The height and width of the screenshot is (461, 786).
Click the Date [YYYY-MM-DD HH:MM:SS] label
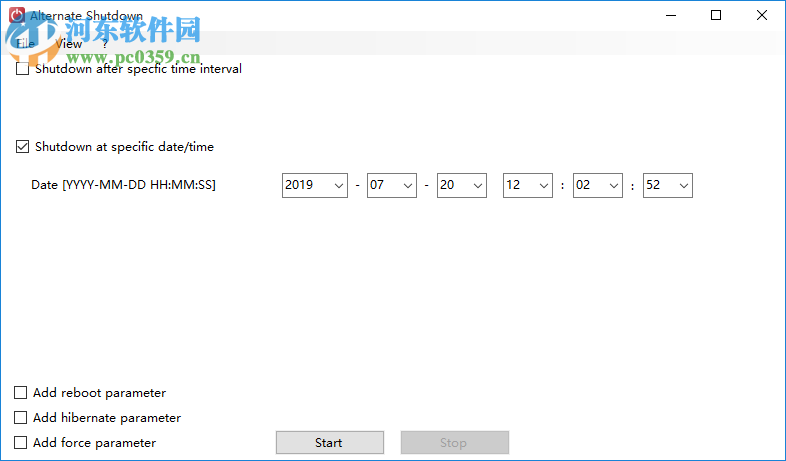tap(123, 185)
